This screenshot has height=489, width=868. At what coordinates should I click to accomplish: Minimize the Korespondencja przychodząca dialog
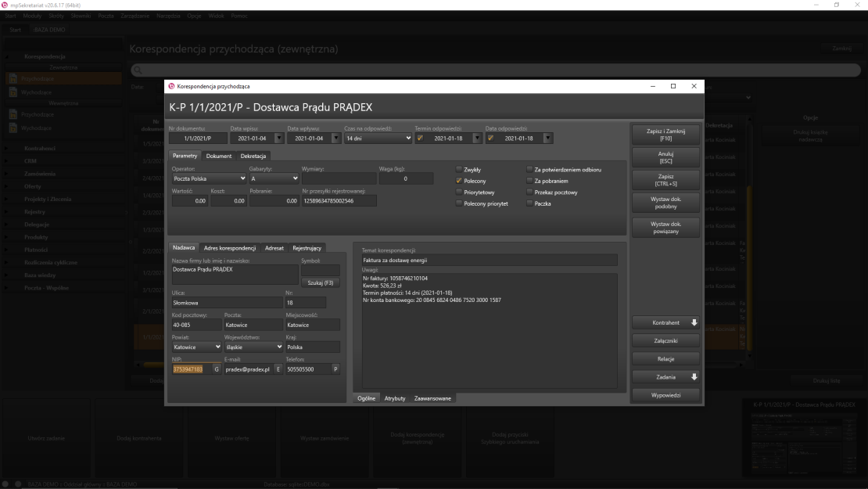pos(653,86)
